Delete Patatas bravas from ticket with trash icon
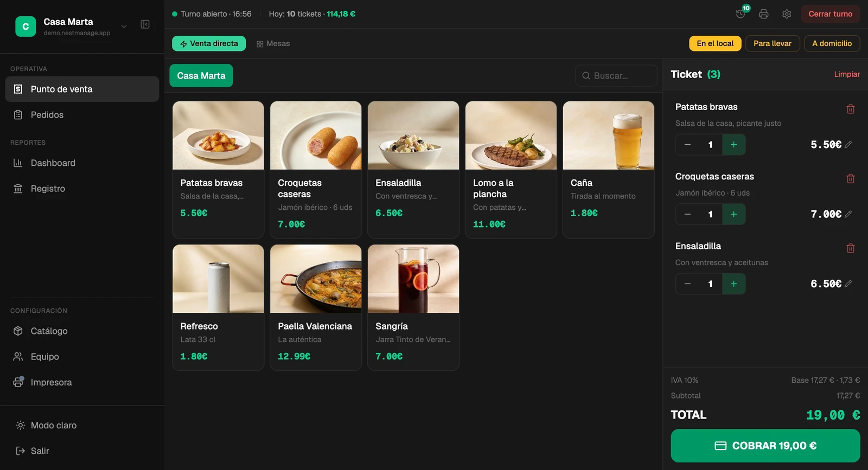The image size is (868, 470). click(850, 109)
